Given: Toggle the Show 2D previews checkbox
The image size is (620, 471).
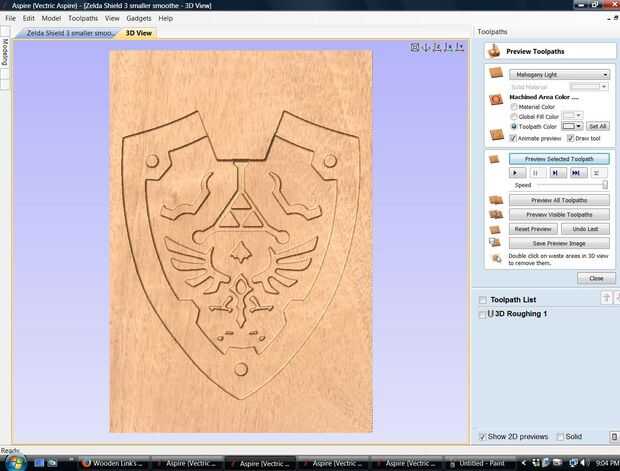Looking at the screenshot, I should (482, 437).
